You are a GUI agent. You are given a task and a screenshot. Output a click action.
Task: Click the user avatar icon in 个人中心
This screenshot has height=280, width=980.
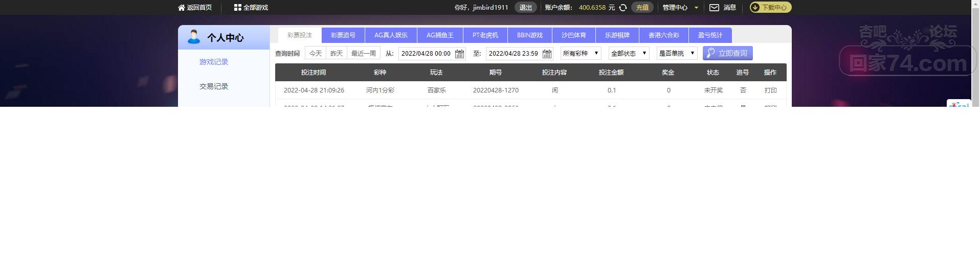click(194, 37)
